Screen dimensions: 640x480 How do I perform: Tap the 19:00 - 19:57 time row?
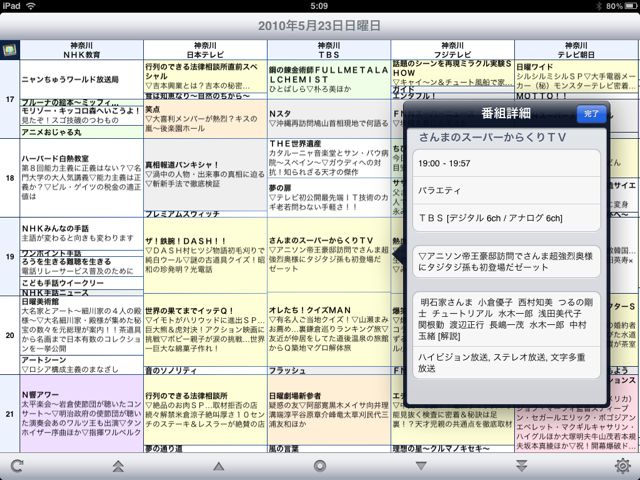506,163
